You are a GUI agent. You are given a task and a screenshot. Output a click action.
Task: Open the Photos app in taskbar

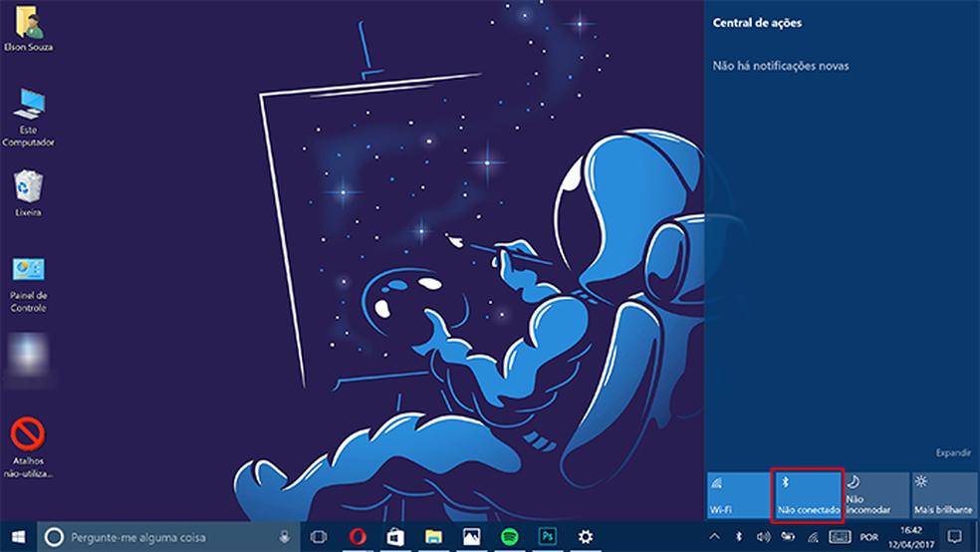472,537
